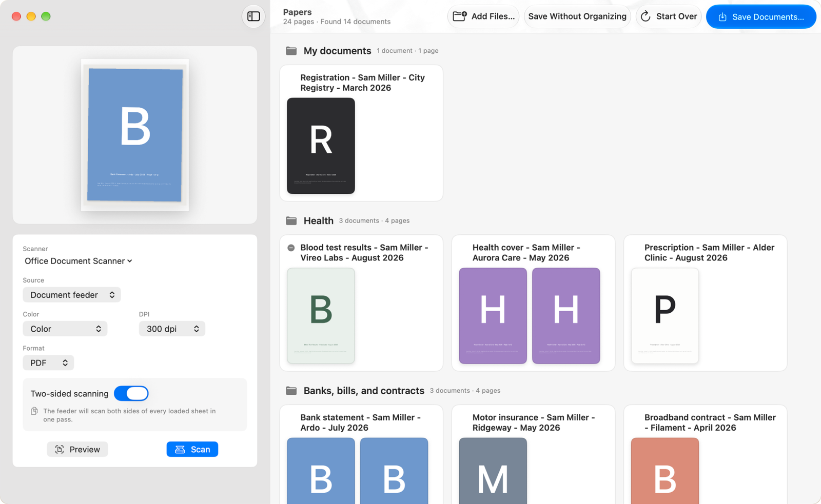821x504 pixels.
Task: Click Save Without Organizing
Action: tap(577, 16)
